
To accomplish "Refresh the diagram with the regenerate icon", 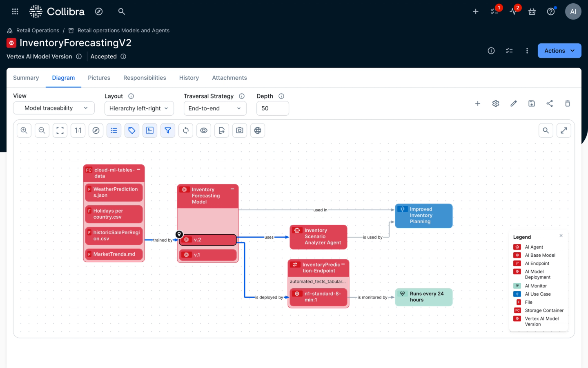I will pyautogui.click(x=186, y=130).
